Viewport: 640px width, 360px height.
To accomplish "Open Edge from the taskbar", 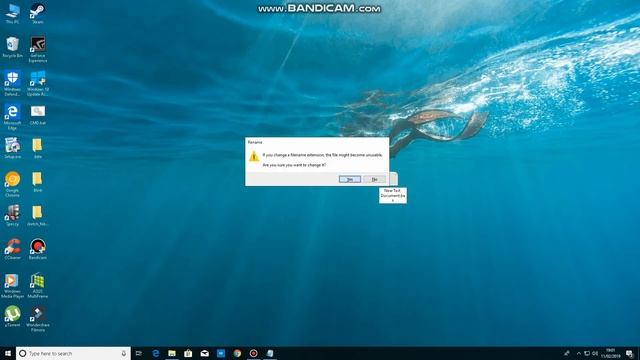I will [156, 353].
